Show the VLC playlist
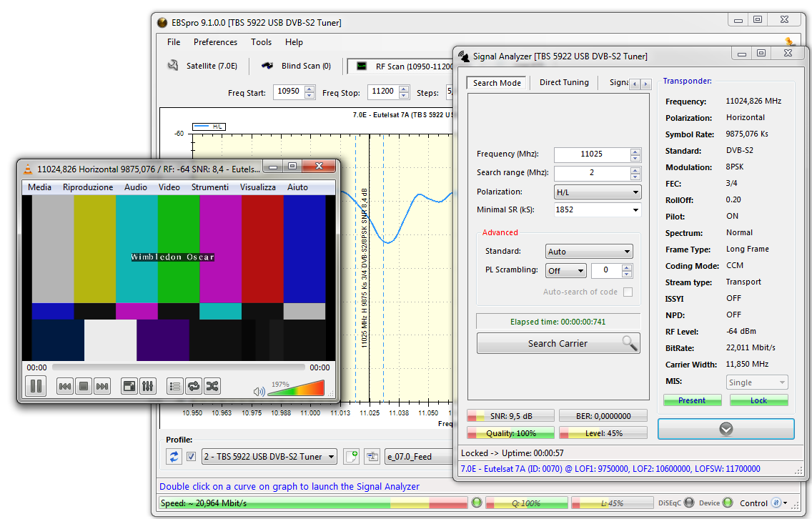This screenshot has width=812, height=519. tap(175, 387)
